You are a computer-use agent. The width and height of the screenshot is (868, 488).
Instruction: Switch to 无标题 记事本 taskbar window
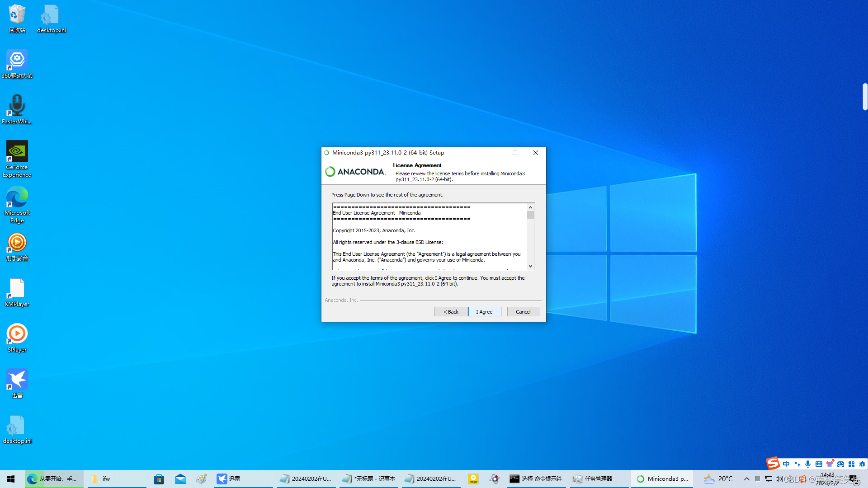(x=368, y=479)
